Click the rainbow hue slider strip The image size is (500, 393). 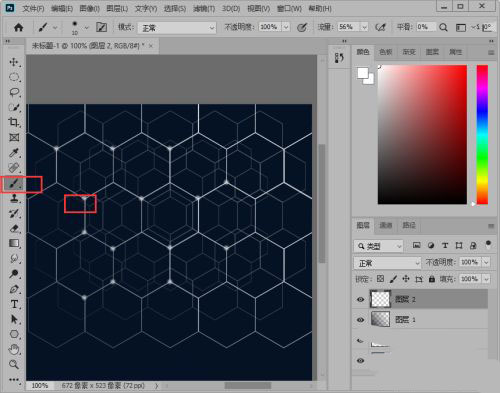click(x=482, y=134)
